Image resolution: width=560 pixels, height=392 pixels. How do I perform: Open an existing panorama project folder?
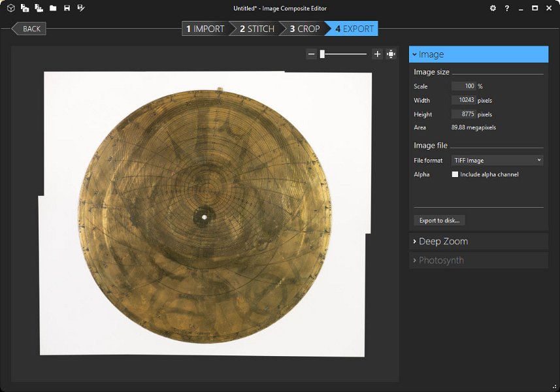(53, 8)
